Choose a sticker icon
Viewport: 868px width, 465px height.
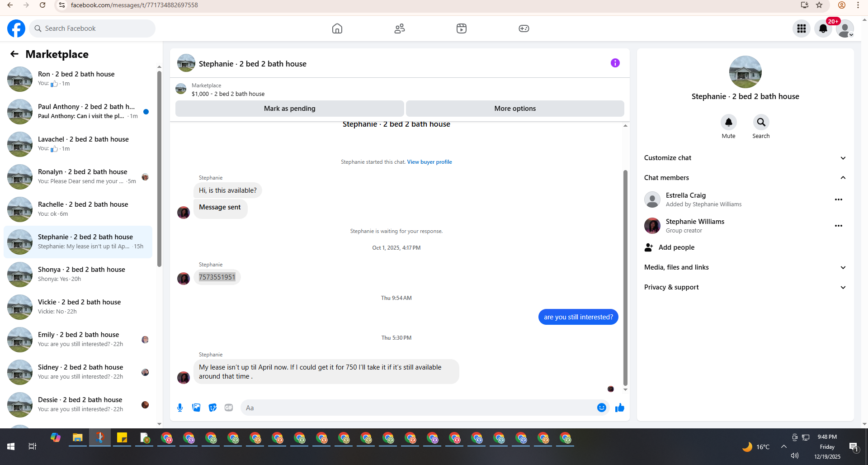point(212,408)
